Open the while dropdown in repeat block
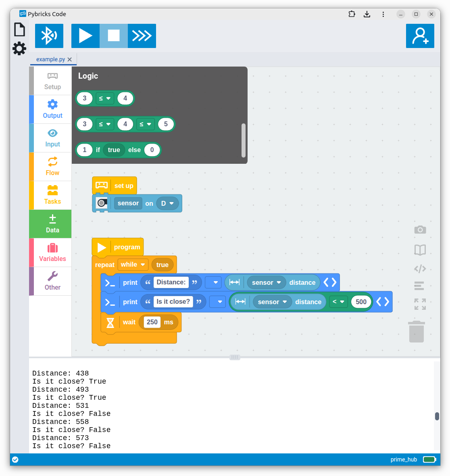450x476 pixels. [x=133, y=265]
